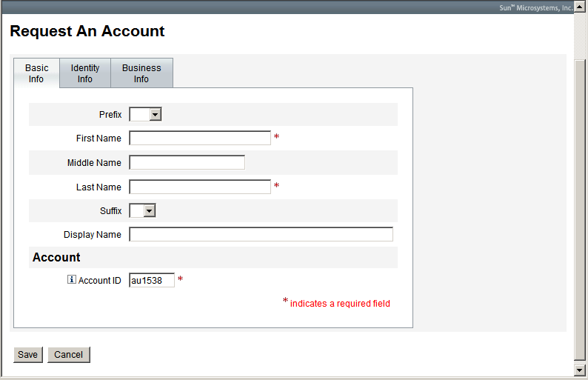Click the Cancel button
Image resolution: width=588 pixels, height=380 pixels.
pos(69,355)
